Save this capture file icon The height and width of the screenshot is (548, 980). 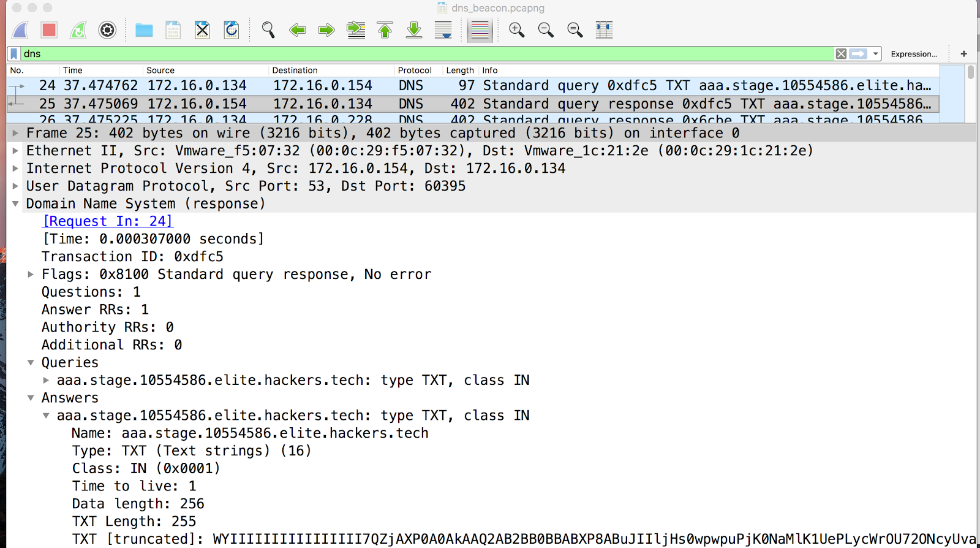coord(173,30)
